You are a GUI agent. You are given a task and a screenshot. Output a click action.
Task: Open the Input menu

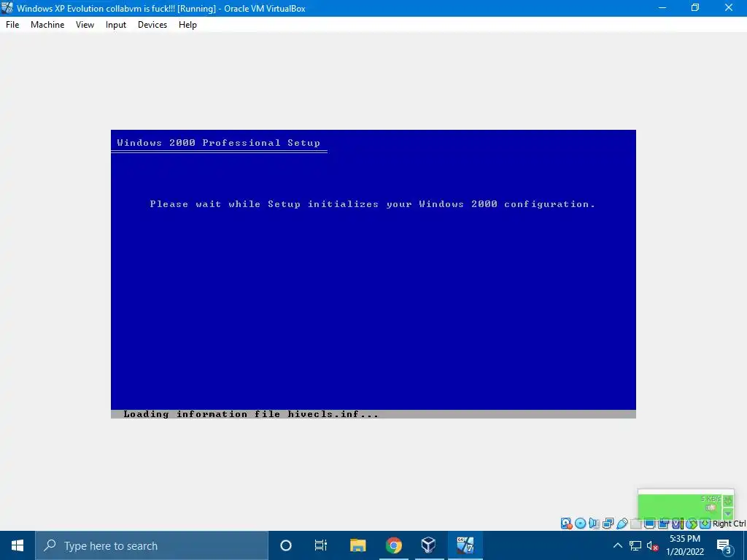click(x=116, y=25)
